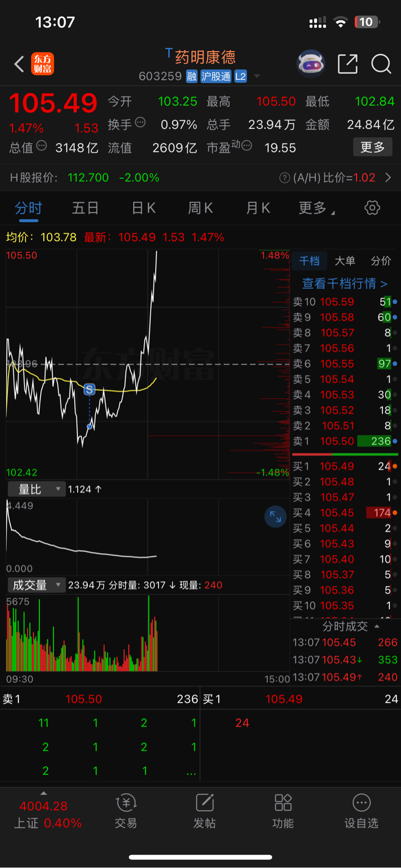Image resolution: width=401 pixels, height=868 pixels.
Task: Open 查看千档行情 link
Action: click(345, 283)
